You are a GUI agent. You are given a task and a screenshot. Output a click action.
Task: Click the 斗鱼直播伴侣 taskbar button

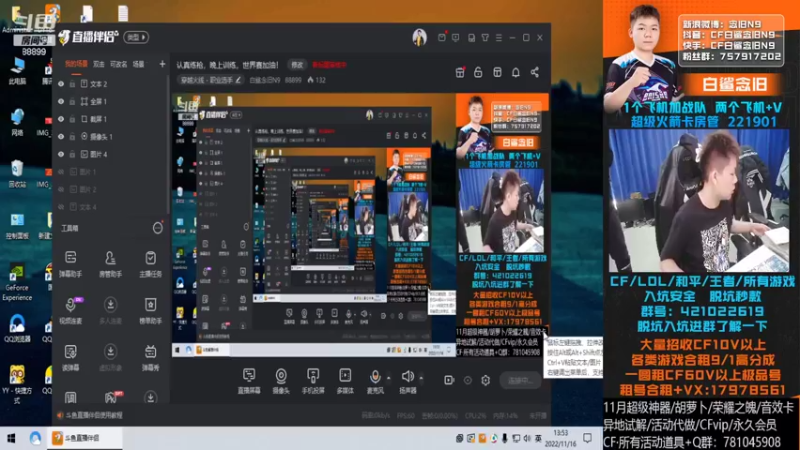[x=85, y=438]
